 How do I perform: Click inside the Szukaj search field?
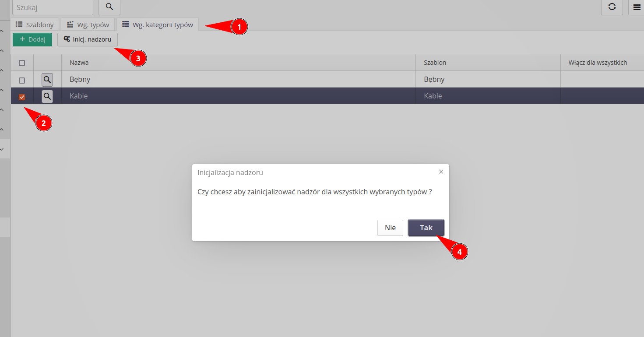[53, 7]
